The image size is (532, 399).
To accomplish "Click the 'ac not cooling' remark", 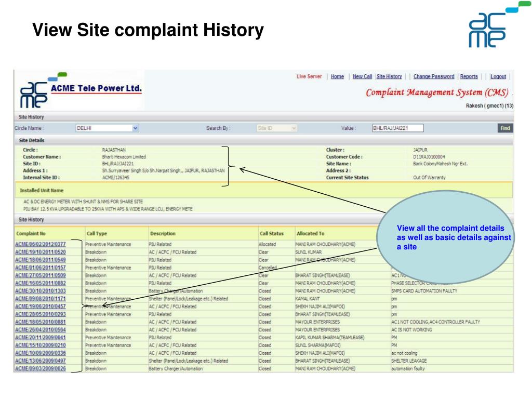I will click(x=404, y=353).
